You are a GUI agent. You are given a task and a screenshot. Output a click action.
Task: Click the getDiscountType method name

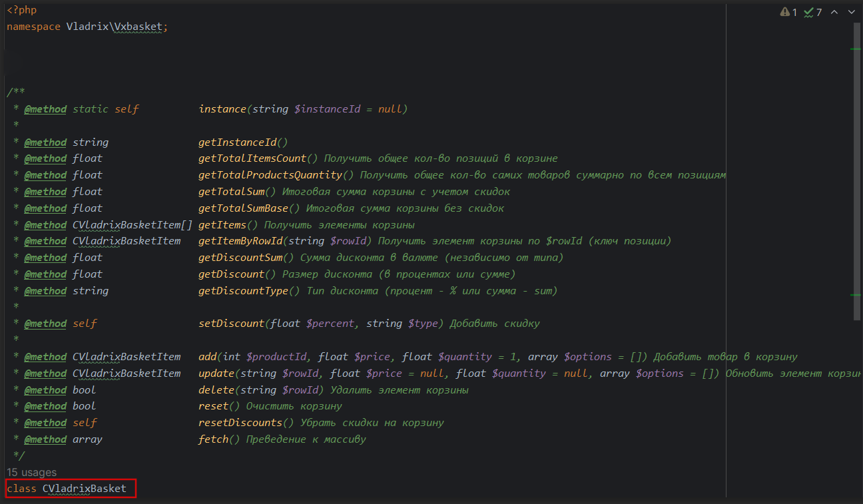tap(243, 291)
